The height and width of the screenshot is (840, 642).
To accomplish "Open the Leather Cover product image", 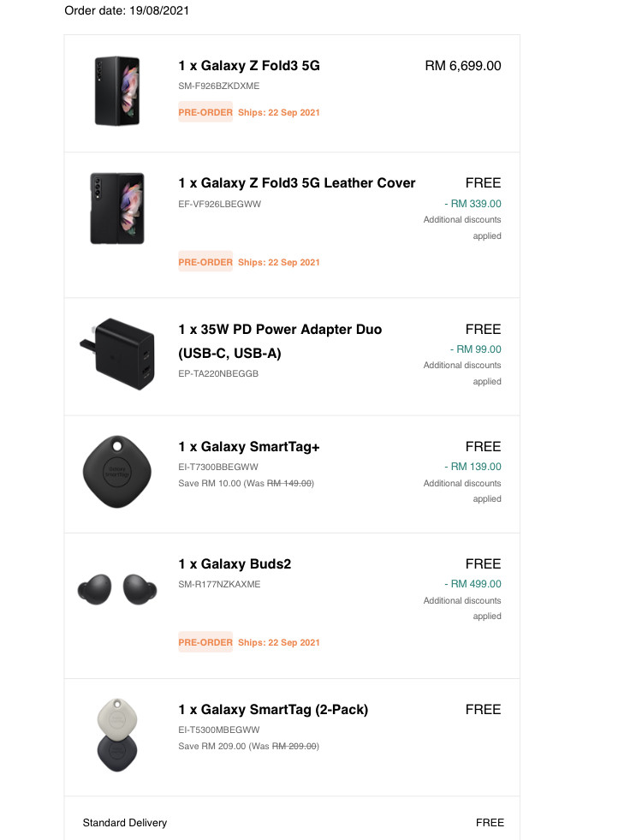I will (117, 208).
